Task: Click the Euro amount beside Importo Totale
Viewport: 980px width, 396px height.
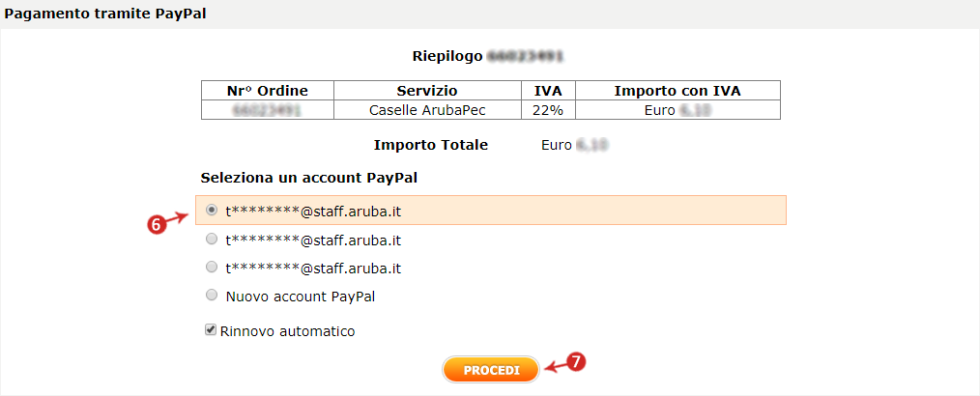Action: 578,146
